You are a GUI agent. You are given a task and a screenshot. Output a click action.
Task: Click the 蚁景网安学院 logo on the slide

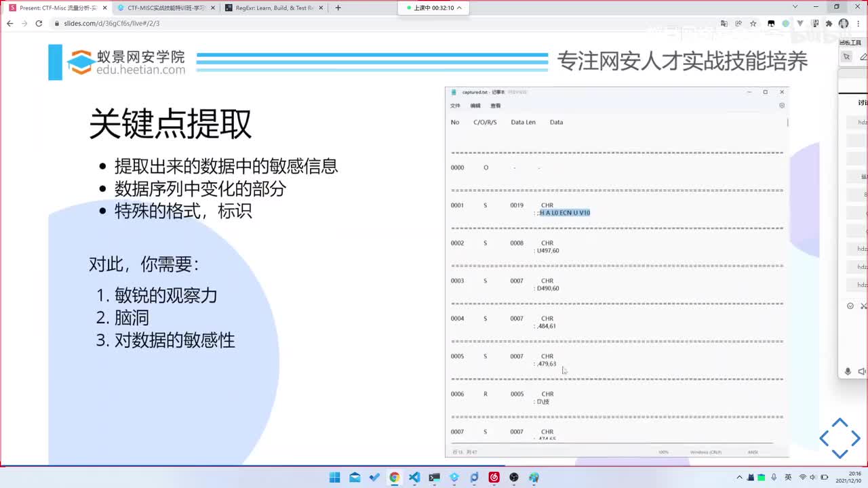[x=126, y=62]
